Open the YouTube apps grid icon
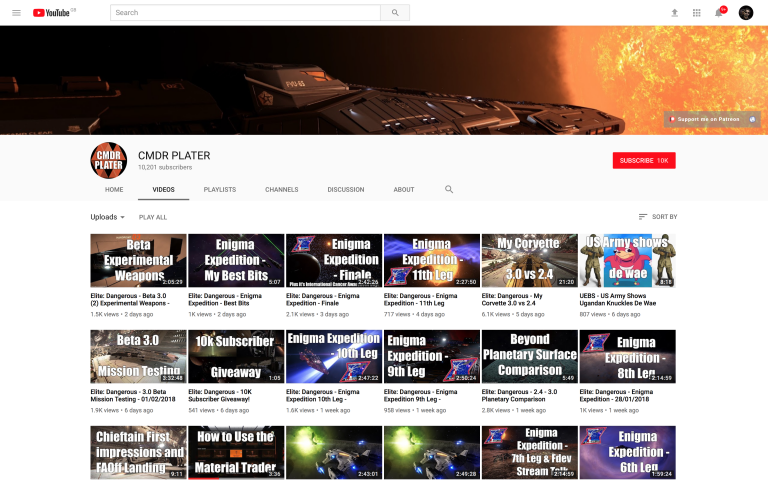768x480 pixels. click(x=696, y=13)
